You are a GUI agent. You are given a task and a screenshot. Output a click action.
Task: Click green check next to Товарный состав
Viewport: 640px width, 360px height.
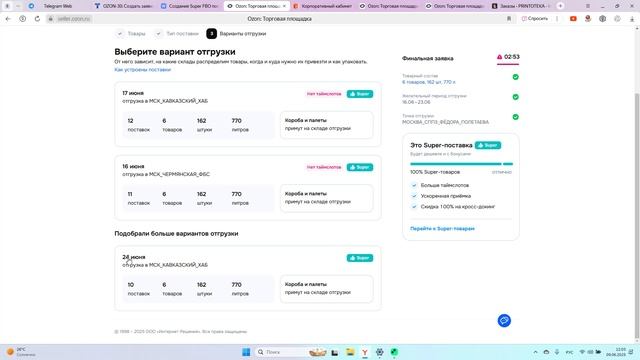(516, 77)
